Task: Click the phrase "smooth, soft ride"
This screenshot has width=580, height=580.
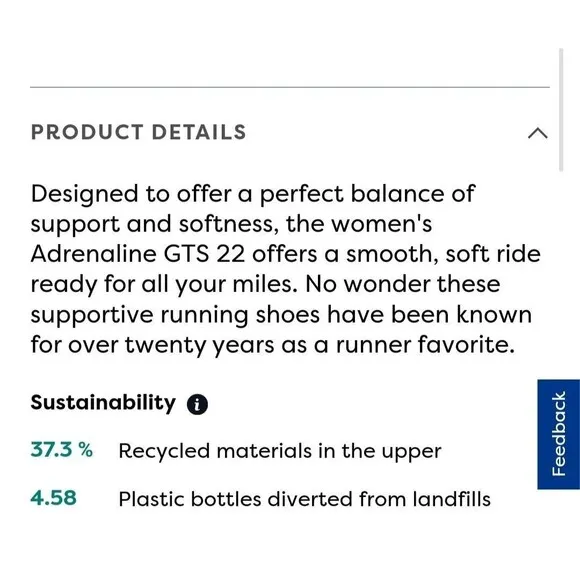Action: (443, 254)
